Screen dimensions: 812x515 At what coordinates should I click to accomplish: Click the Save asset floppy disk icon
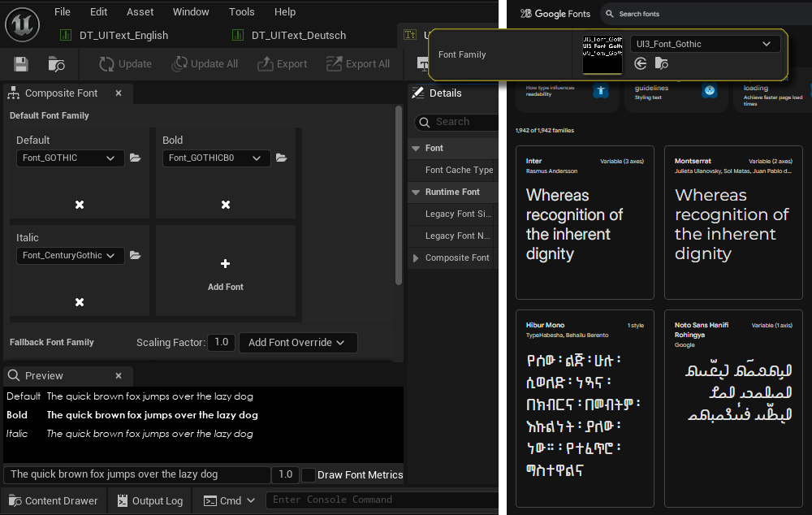[x=21, y=64]
